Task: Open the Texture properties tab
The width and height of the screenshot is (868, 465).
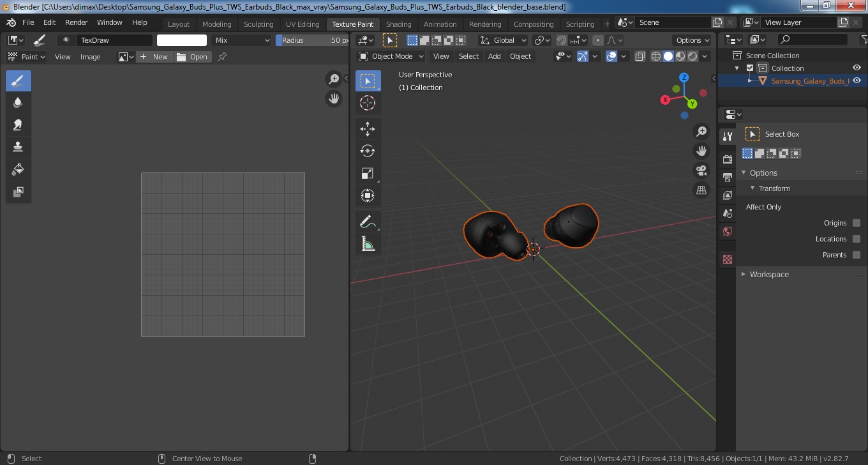Action: (728, 259)
